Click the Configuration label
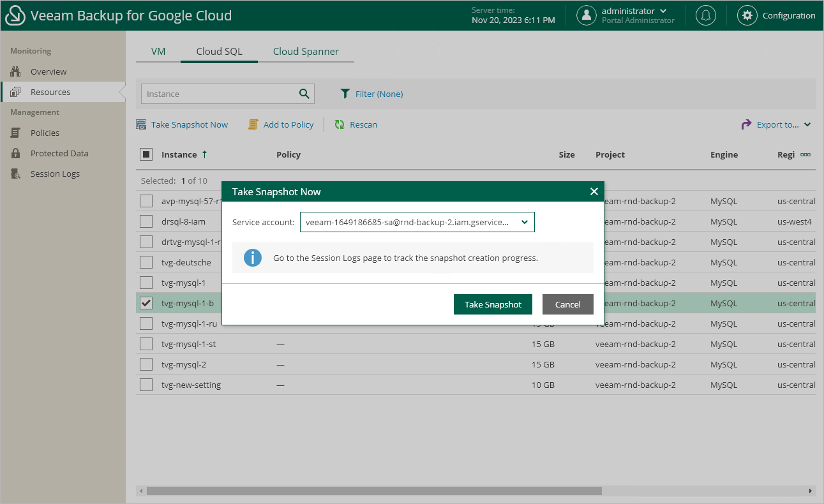The image size is (824, 504). pyautogui.click(x=789, y=15)
